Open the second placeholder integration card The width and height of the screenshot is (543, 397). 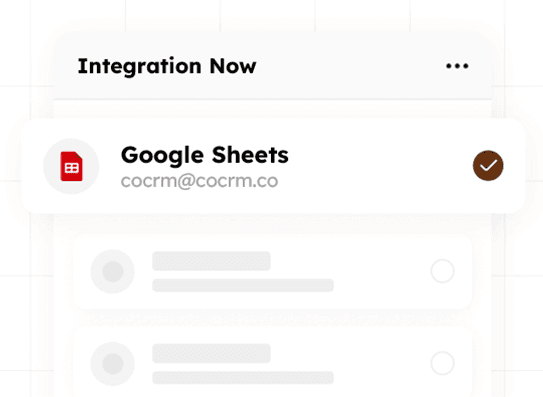pos(273,362)
